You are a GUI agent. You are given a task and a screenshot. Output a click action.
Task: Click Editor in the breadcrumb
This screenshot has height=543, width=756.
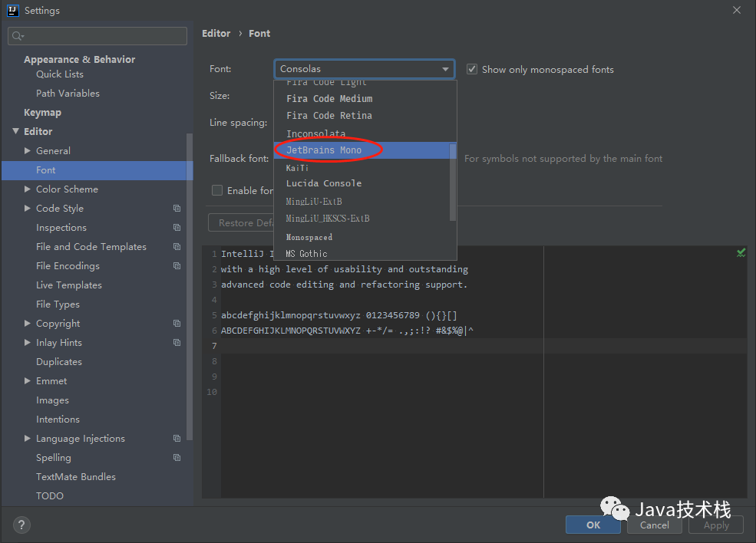(216, 33)
